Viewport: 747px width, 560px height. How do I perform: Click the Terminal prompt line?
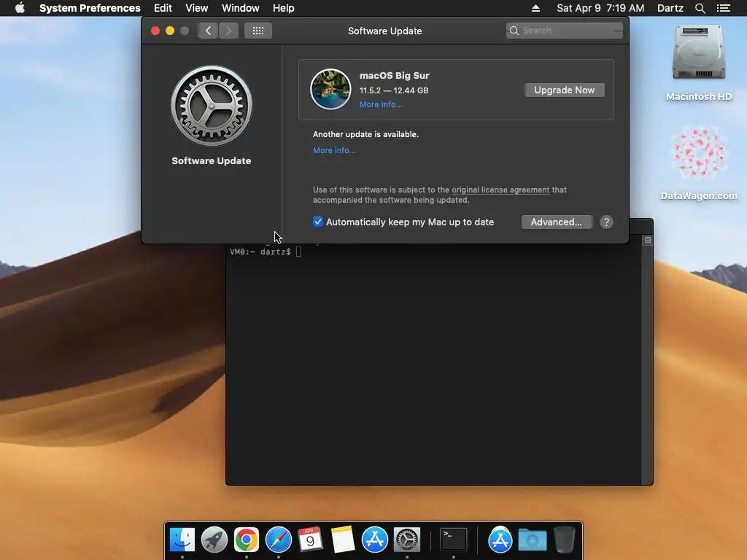(x=266, y=252)
